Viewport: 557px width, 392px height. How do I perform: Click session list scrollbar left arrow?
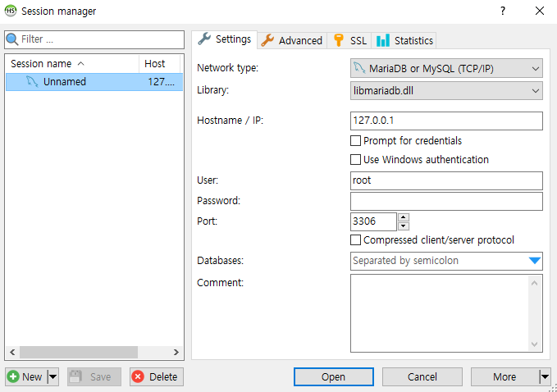(12, 352)
